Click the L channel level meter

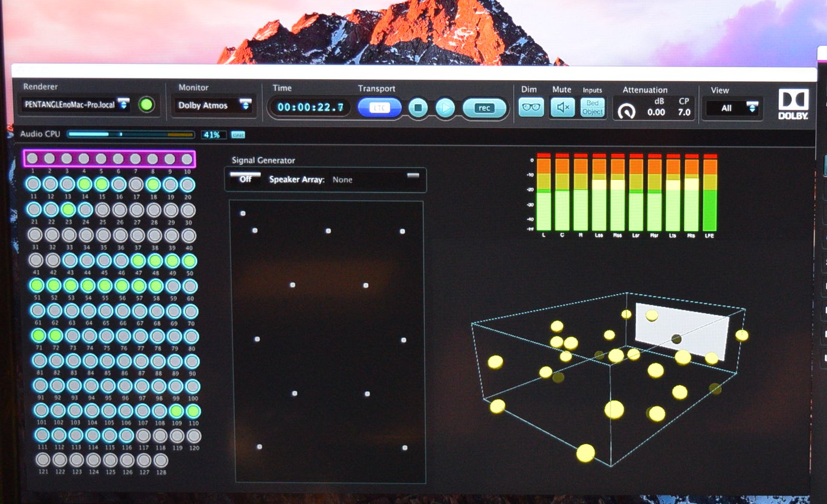[544, 192]
